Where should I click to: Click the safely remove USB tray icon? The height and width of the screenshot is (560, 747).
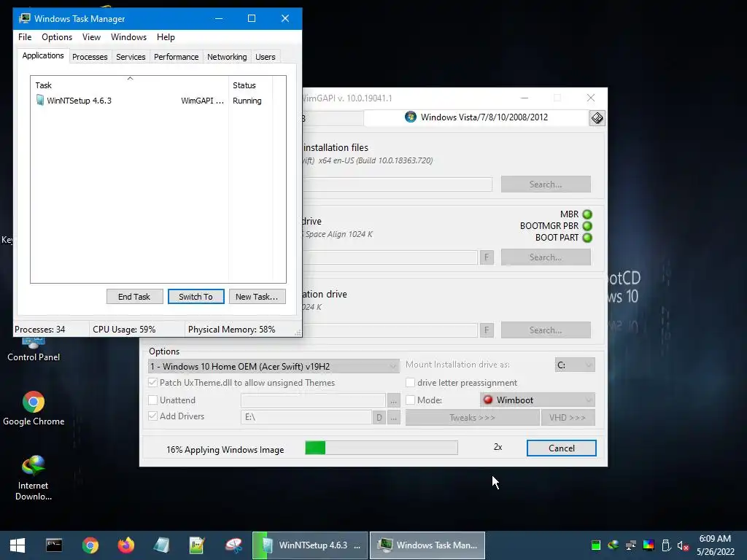click(666, 545)
